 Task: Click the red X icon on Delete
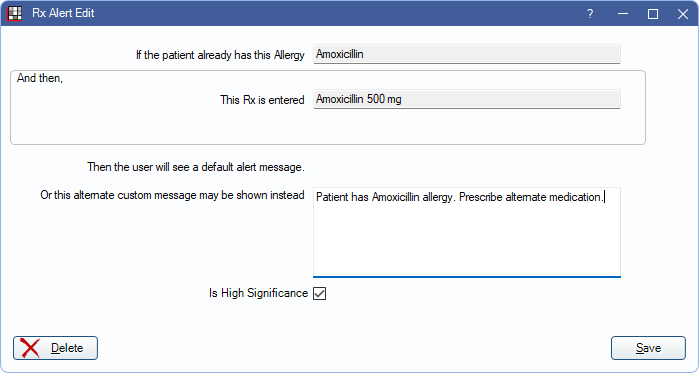(30, 348)
